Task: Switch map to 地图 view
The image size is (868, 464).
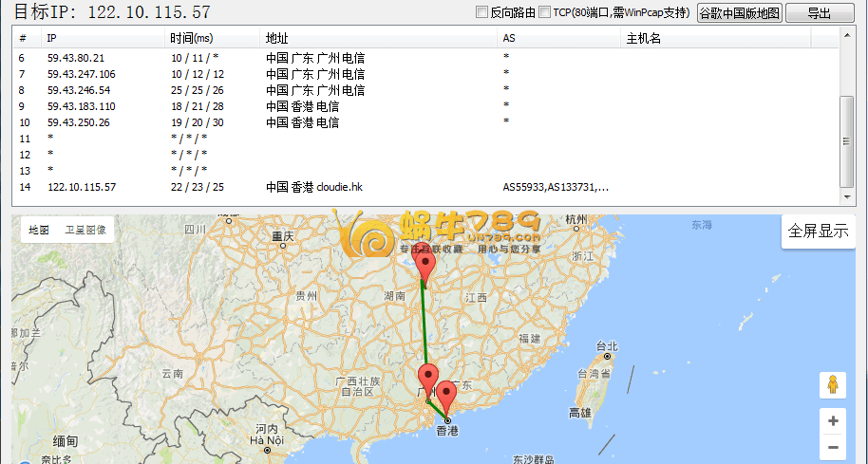Action: (x=39, y=230)
